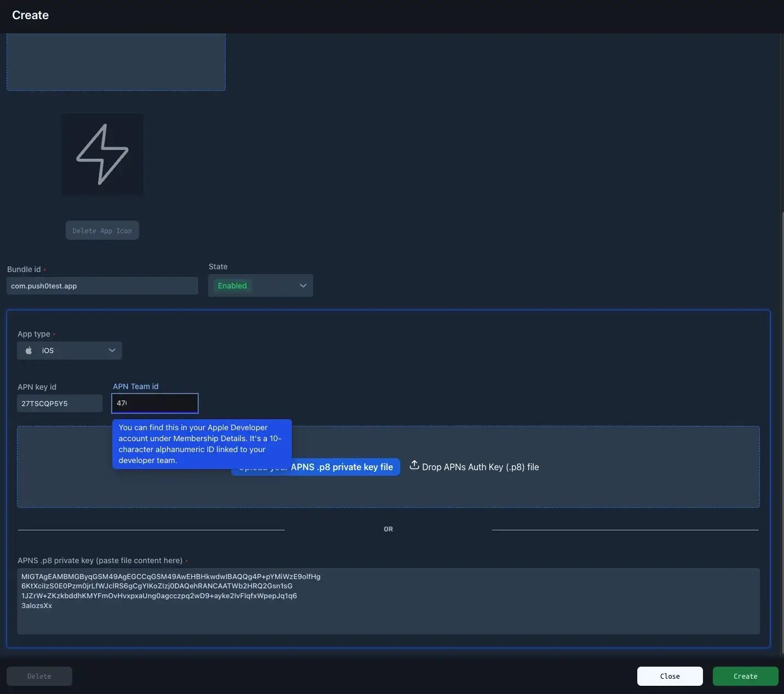Open the State dropdown showing Enabled
This screenshot has height=694, width=784.
(261, 286)
